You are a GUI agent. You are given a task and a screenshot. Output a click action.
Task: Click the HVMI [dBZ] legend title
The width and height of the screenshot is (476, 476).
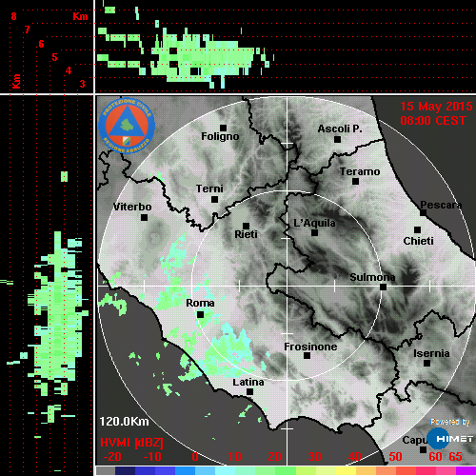[x=131, y=443]
